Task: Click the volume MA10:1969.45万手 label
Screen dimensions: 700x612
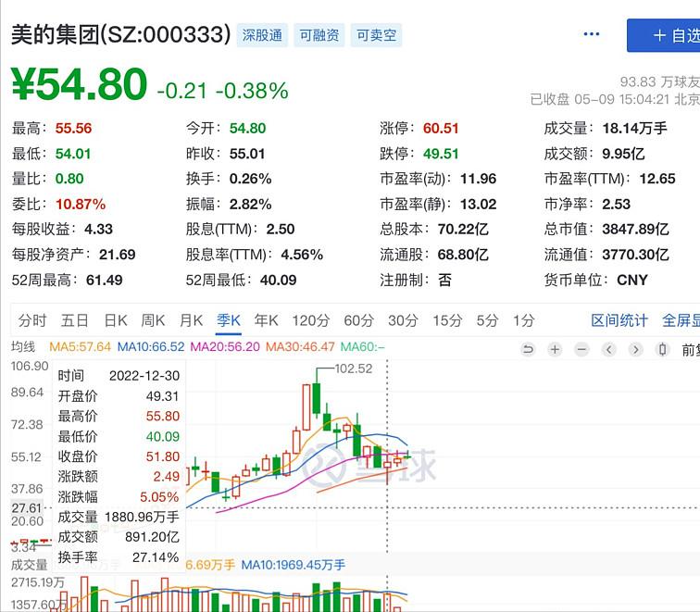Action: point(294,565)
